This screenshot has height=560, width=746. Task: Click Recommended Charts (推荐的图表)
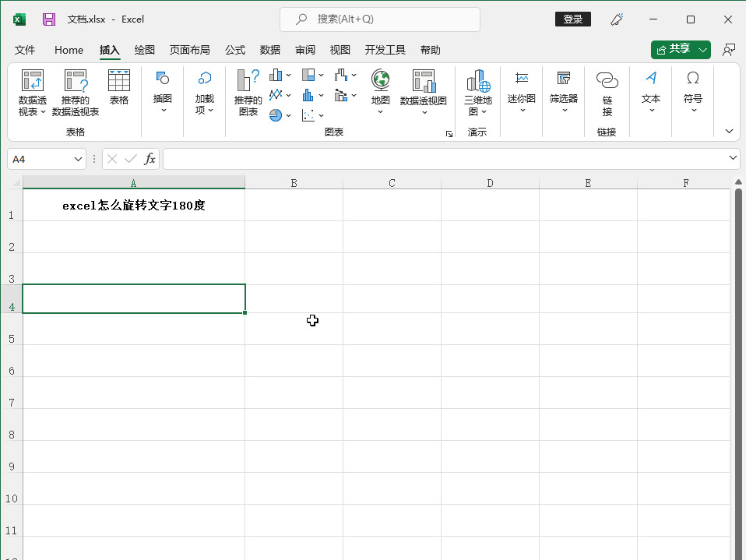pos(248,93)
